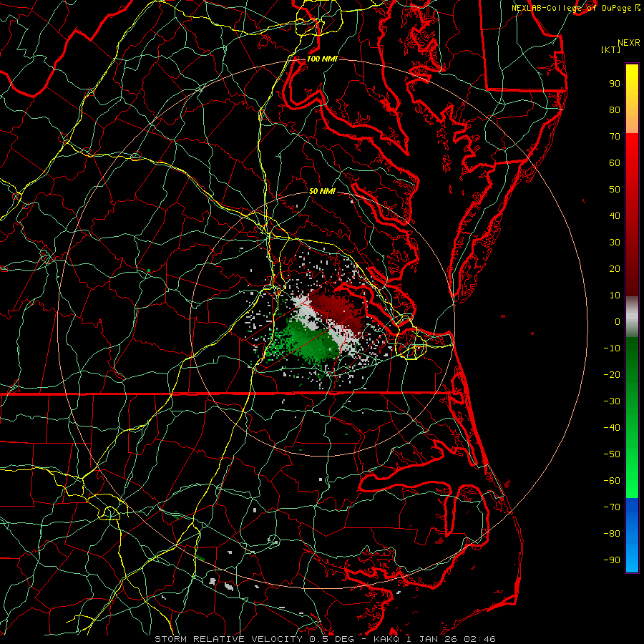Click the "[KT]" units label
644x644 pixels.
pyautogui.click(x=611, y=49)
